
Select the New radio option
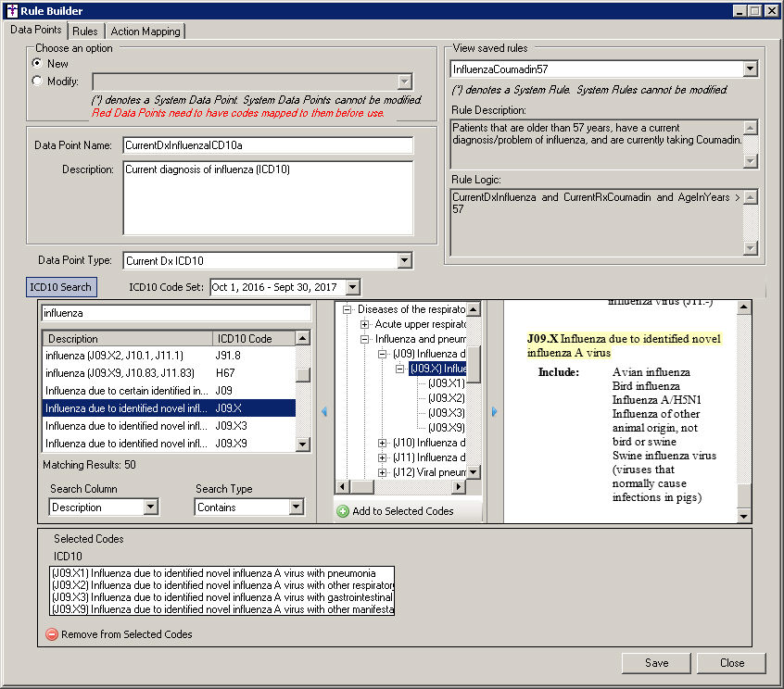37,63
